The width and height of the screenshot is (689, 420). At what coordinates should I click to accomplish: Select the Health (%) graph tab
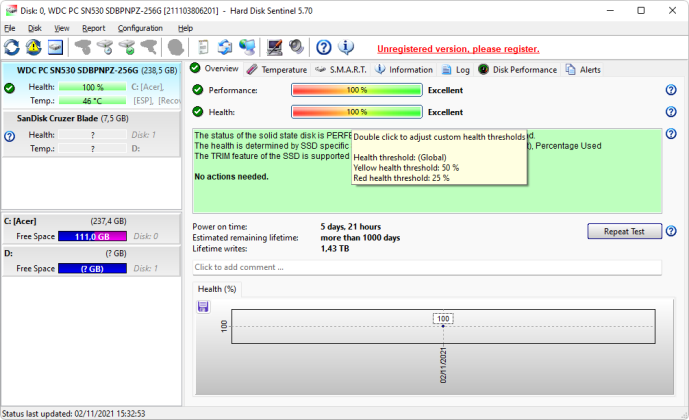click(x=217, y=289)
